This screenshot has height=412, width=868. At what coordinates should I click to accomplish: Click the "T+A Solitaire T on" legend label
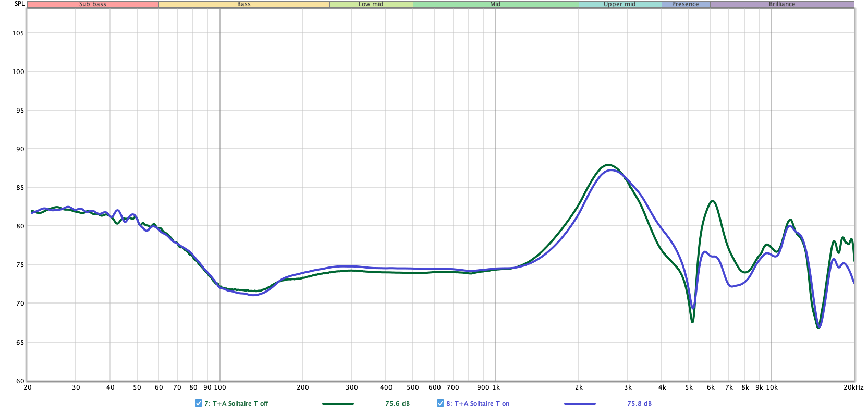coord(482,403)
